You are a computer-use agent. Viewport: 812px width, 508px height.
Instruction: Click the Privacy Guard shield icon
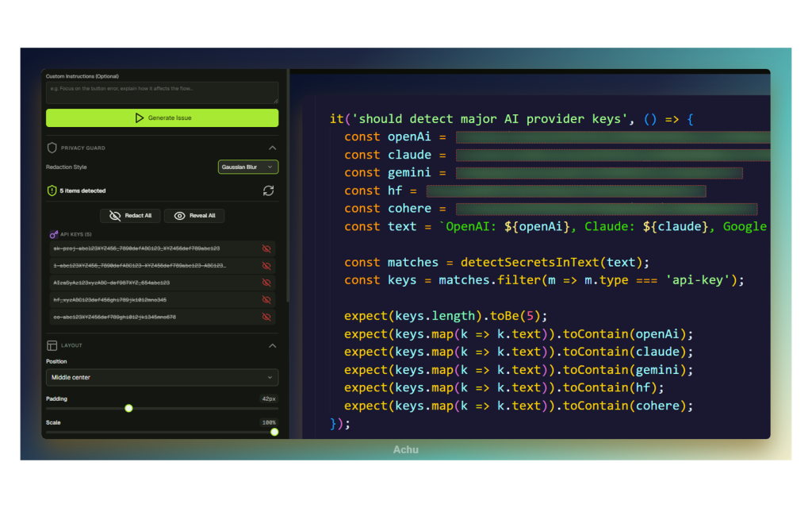click(52, 148)
